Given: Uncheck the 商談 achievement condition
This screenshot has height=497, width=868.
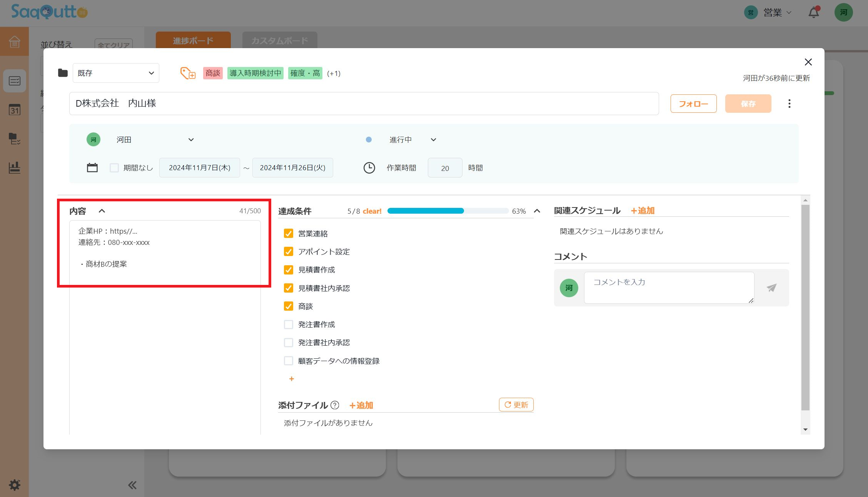Looking at the screenshot, I should [288, 306].
